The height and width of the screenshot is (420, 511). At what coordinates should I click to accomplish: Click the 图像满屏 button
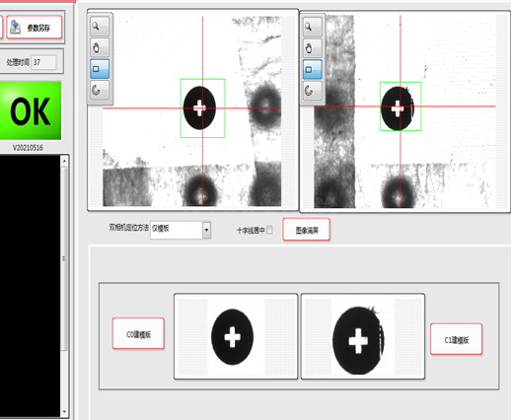click(x=306, y=230)
